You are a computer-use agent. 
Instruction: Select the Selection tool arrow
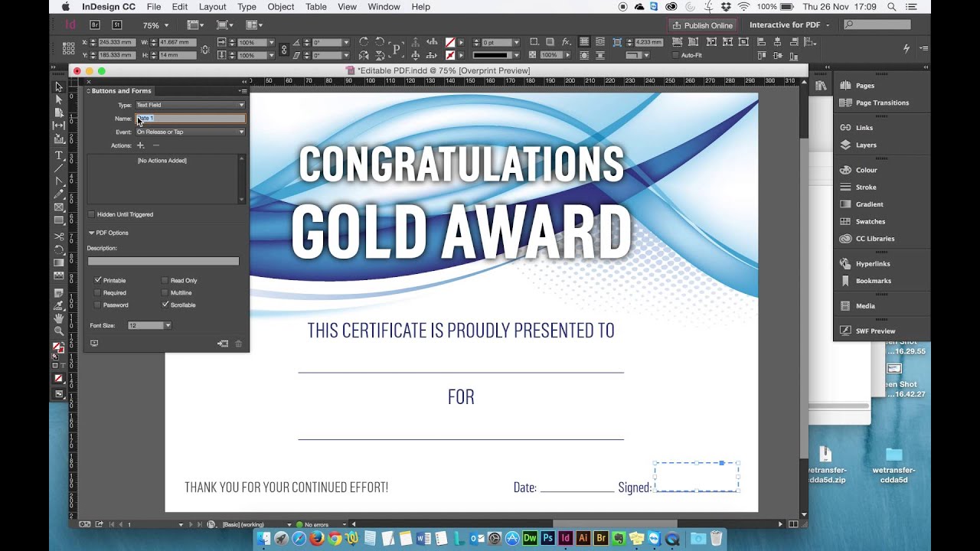[59, 87]
